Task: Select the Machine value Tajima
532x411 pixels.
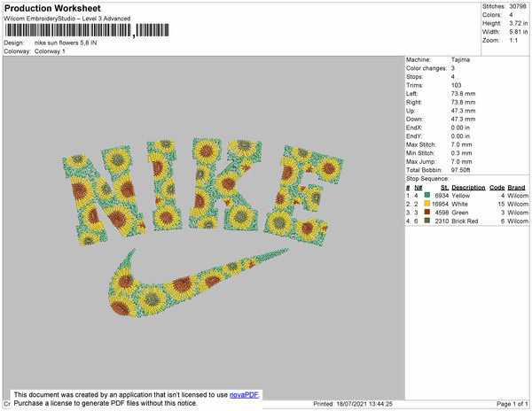Action: 460,59
